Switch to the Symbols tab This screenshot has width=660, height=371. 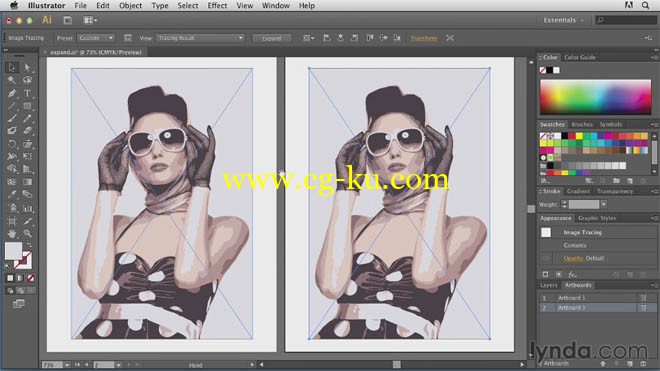(611, 125)
